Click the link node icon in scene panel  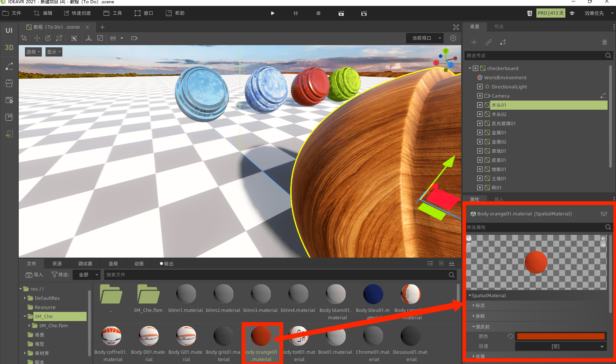(489, 42)
